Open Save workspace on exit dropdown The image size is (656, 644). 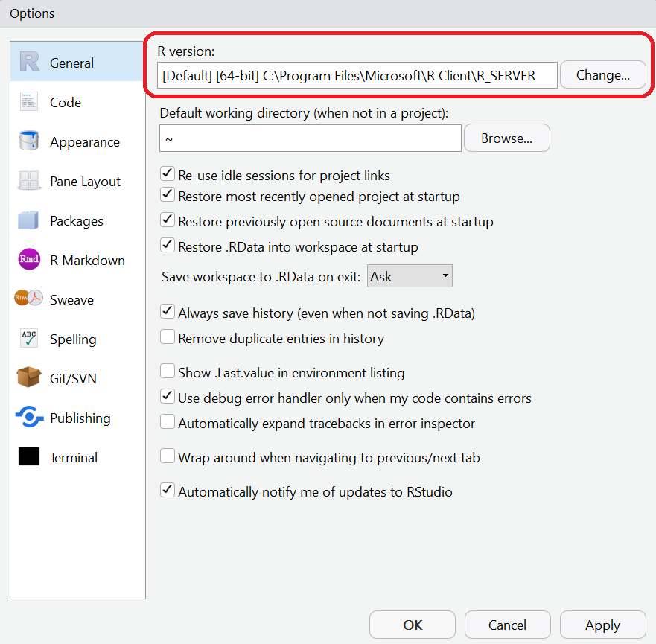tap(410, 276)
